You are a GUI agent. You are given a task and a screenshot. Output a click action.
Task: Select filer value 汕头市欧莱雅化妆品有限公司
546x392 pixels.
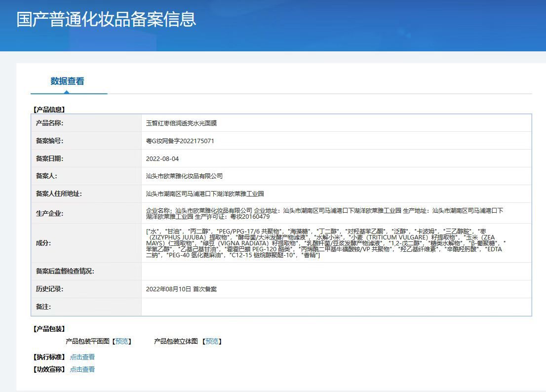point(184,176)
